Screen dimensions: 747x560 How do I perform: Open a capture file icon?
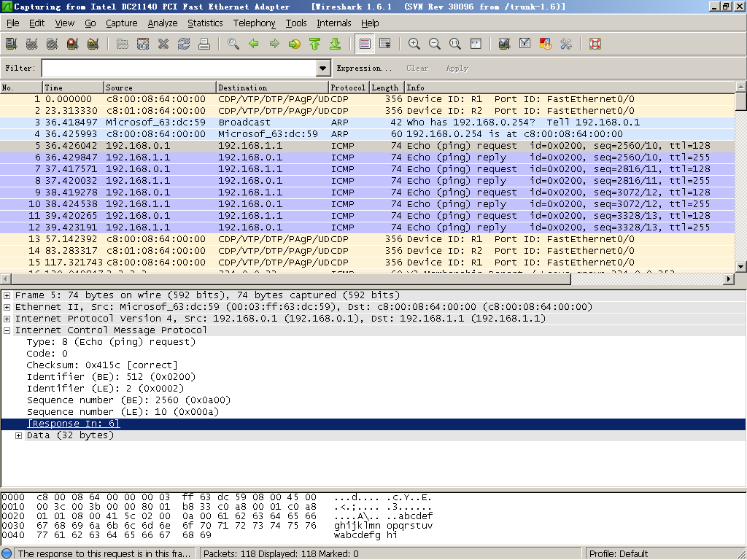[123, 44]
